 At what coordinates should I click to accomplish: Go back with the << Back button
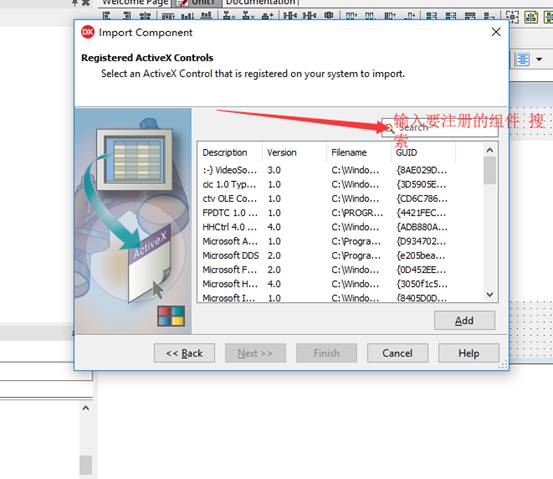pyautogui.click(x=184, y=353)
